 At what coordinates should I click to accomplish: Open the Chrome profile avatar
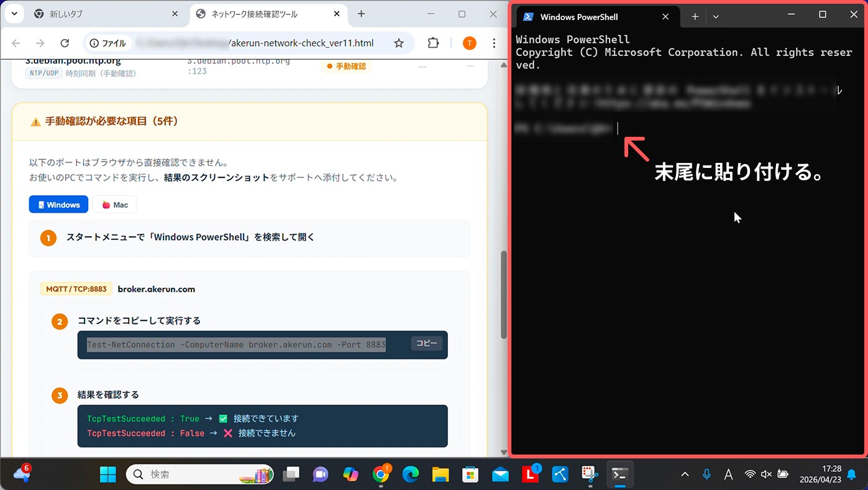[x=469, y=43]
